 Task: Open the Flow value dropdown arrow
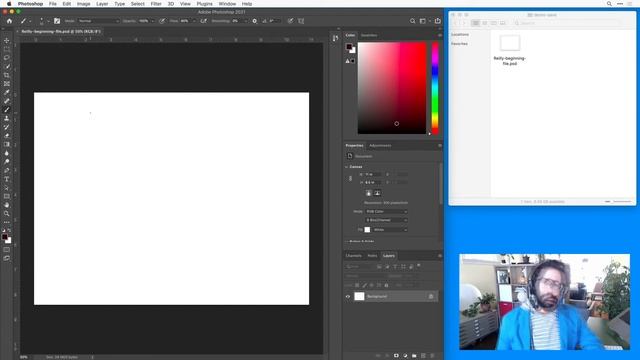[193, 21]
